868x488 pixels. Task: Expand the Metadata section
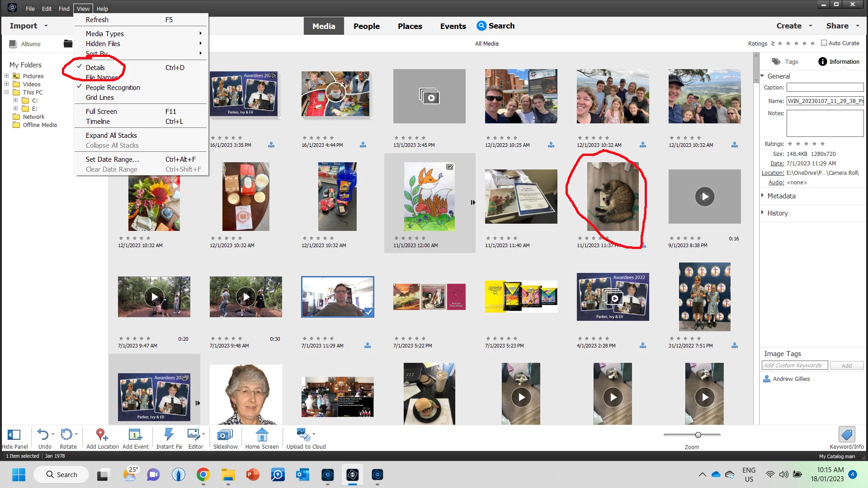[x=781, y=196]
